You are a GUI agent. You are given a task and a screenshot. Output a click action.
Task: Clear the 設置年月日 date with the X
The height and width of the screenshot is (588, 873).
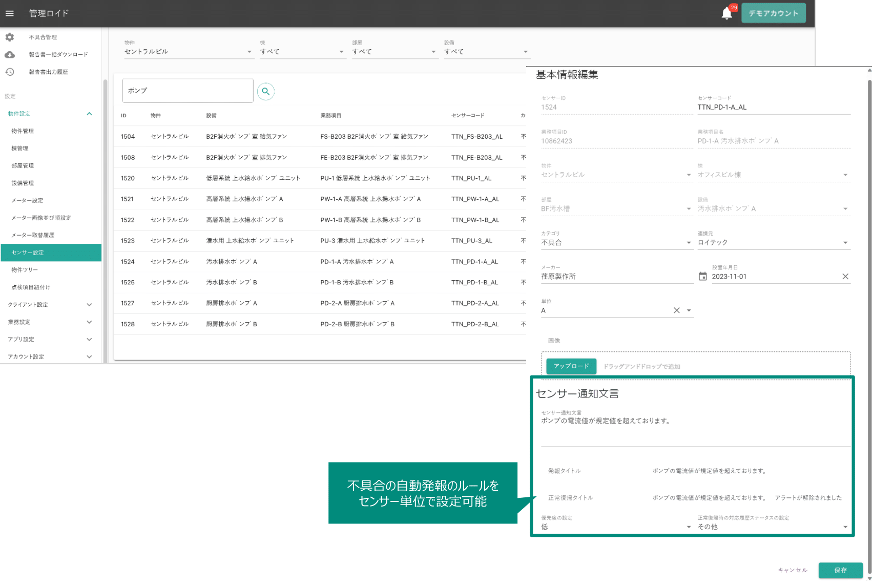point(845,277)
